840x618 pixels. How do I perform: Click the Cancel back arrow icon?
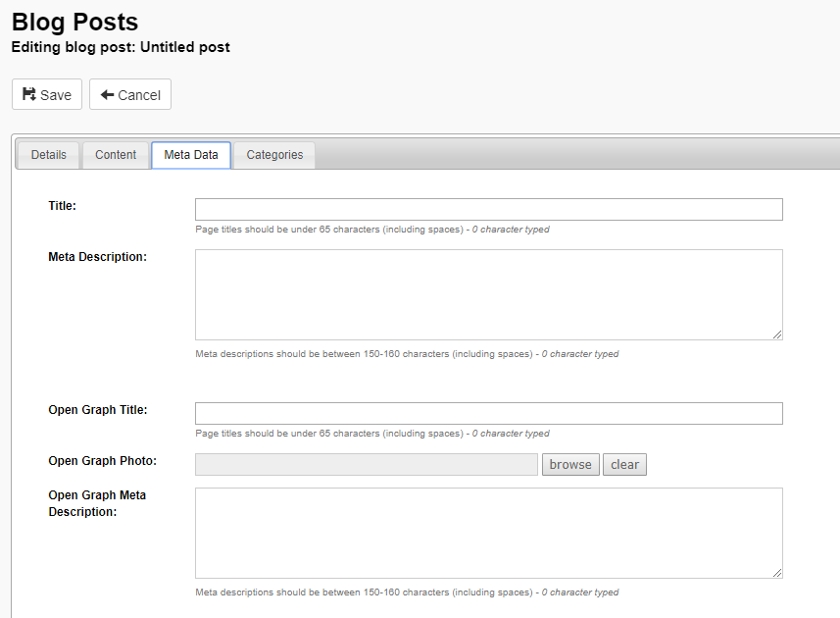point(107,95)
